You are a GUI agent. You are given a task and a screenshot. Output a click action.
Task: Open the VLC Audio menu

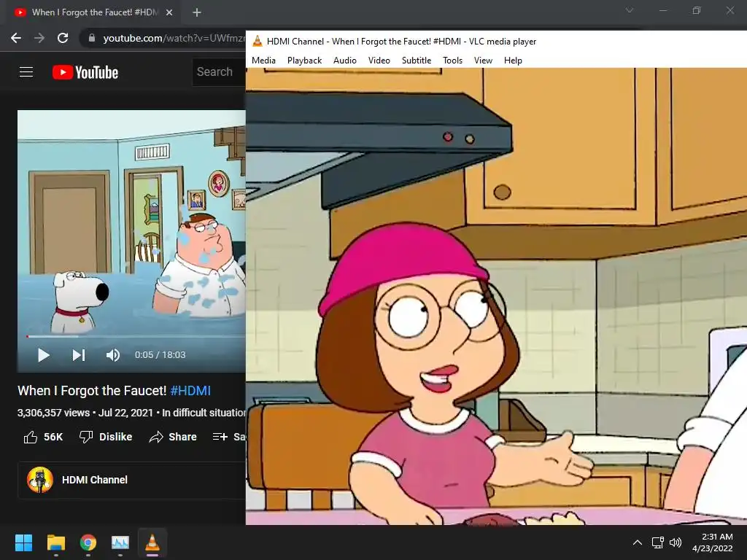pyautogui.click(x=345, y=61)
